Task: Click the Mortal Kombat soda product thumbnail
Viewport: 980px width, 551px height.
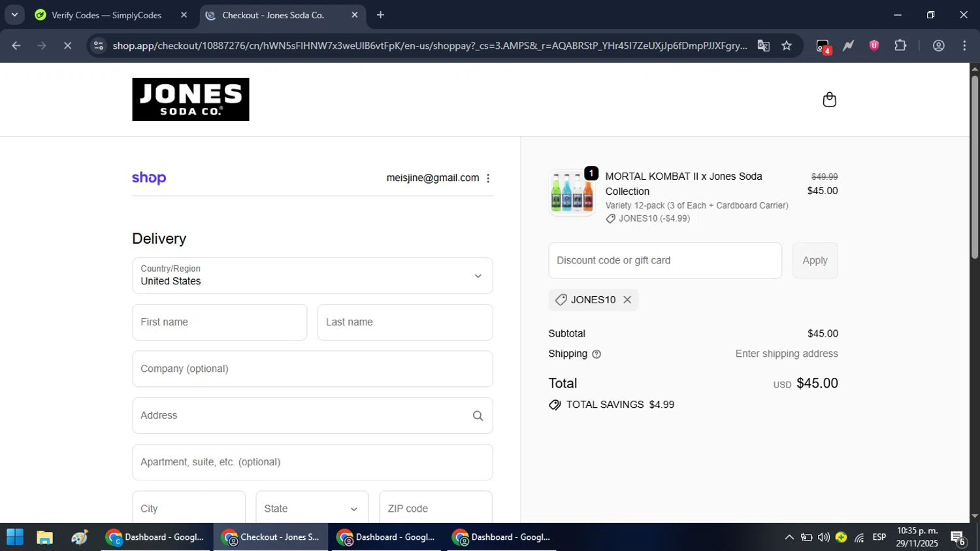Action: tap(572, 193)
